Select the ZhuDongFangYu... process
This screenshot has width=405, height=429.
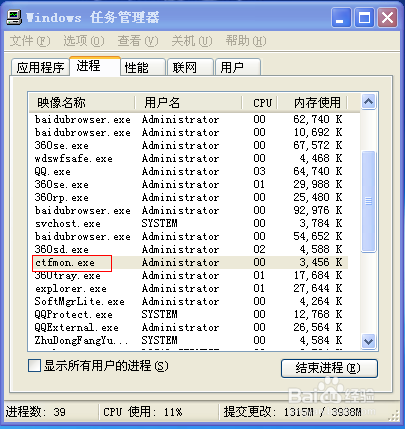[x=188, y=340]
